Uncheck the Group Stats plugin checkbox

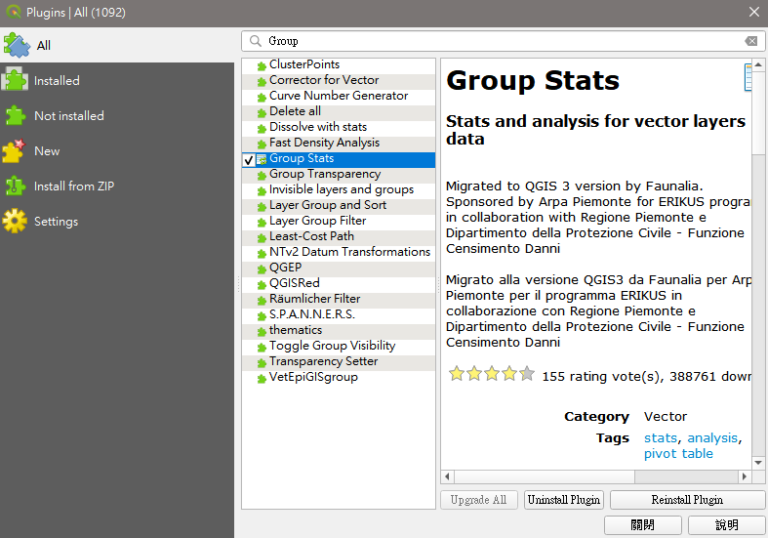coord(249,159)
